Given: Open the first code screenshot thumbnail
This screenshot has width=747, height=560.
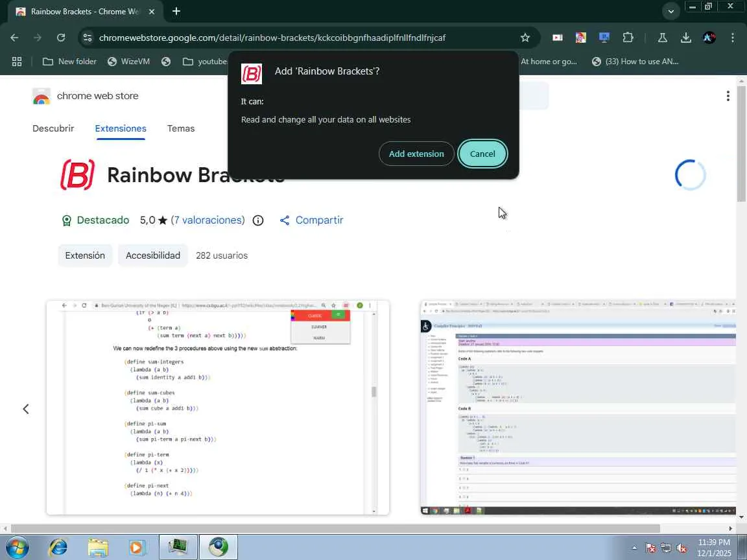Looking at the screenshot, I should (x=218, y=408).
